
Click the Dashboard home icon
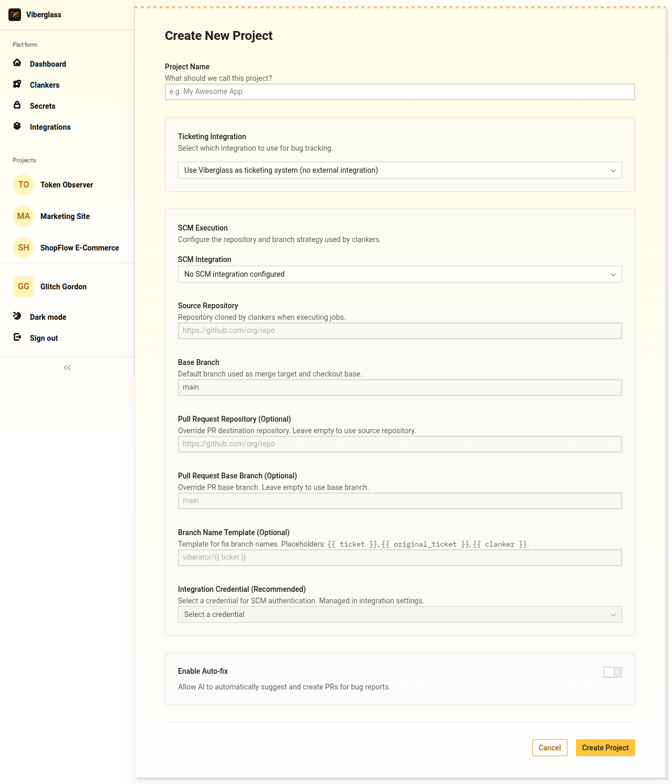(x=17, y=63)
